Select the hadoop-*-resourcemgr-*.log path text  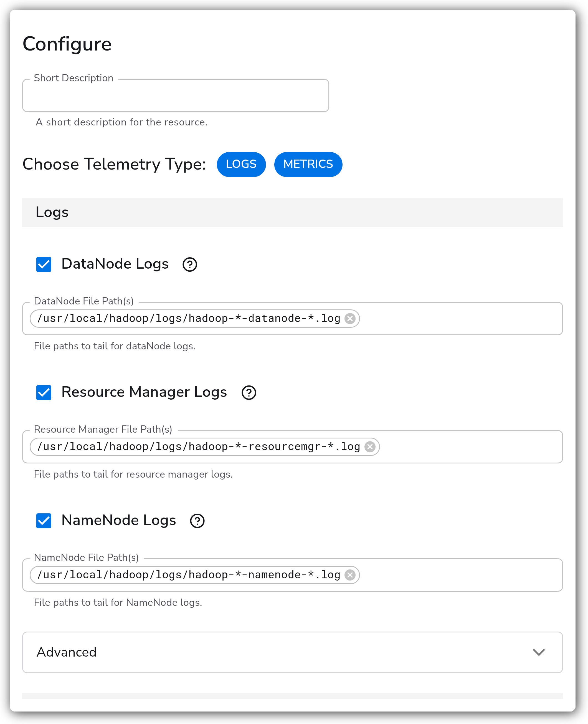[x=199, y=447]
